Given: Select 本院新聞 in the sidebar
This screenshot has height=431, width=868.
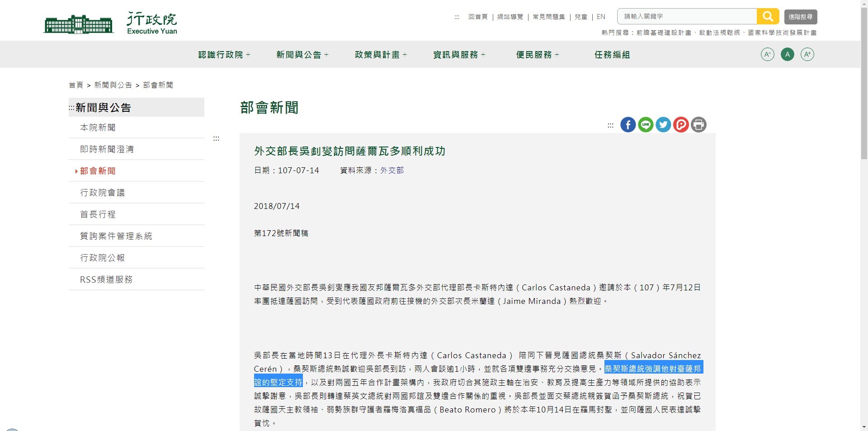Looking at the screenshot, I should click(x=98, y=128).
